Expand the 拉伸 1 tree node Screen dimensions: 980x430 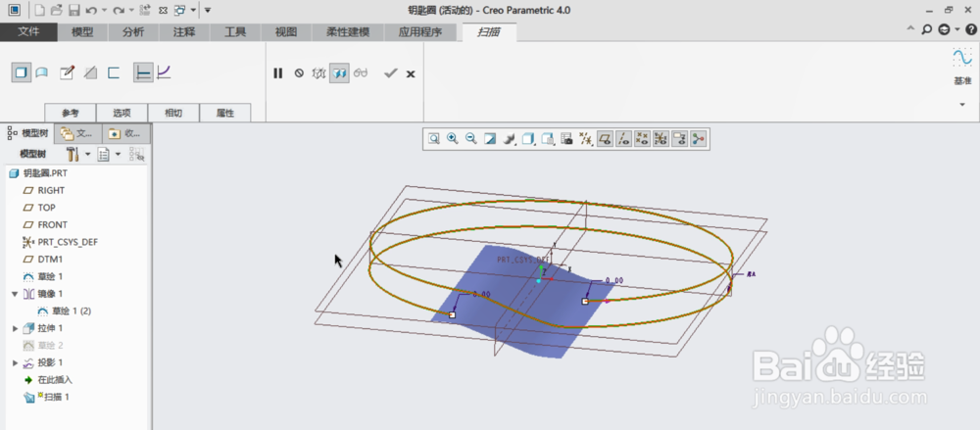pyautogui.click(x=15, y=328)
